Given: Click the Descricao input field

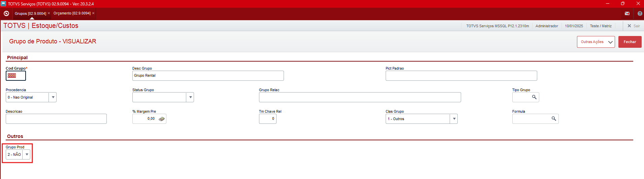Looking at the screenshot, I should tap(56, 119).
